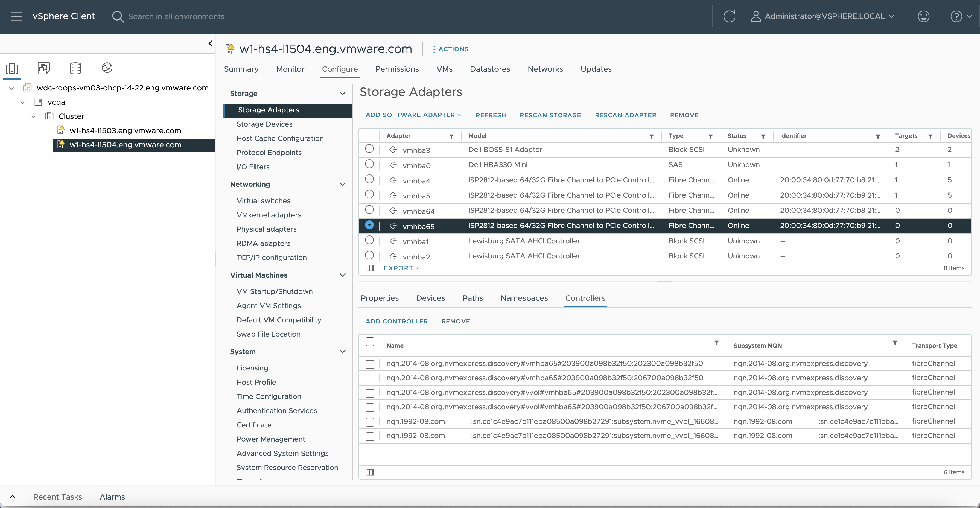
Task: Open the Datastores tab
Action: tap(490, 69)
